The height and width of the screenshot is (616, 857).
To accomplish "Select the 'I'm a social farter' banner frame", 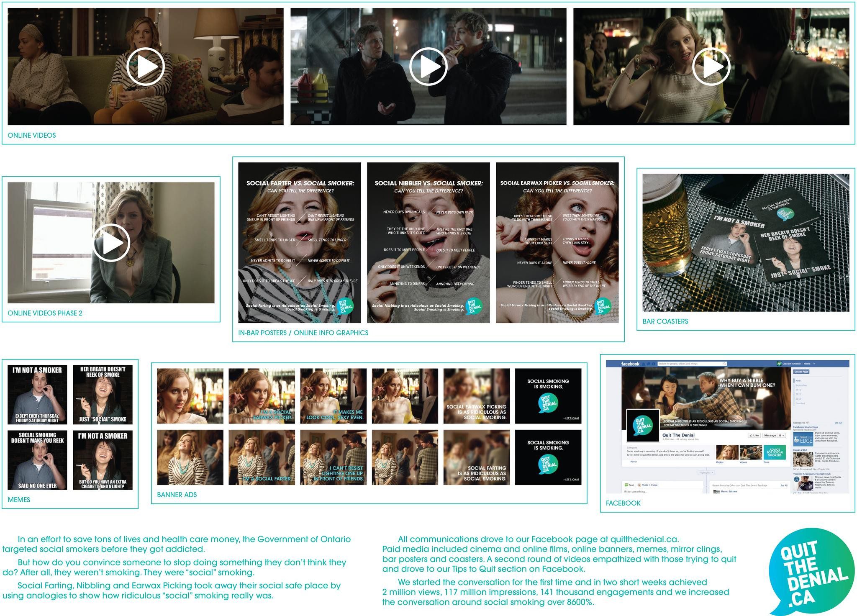I will coord(262,457).
